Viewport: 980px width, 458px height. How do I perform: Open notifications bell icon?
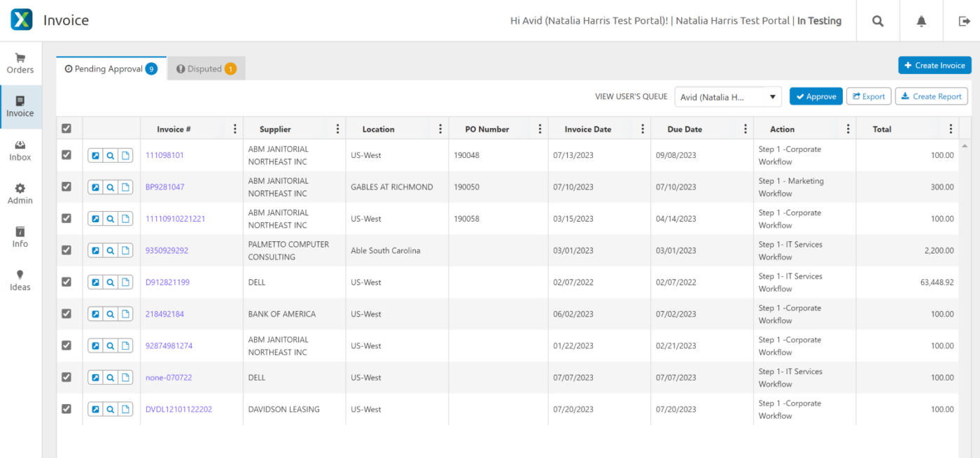coord(921,21)
